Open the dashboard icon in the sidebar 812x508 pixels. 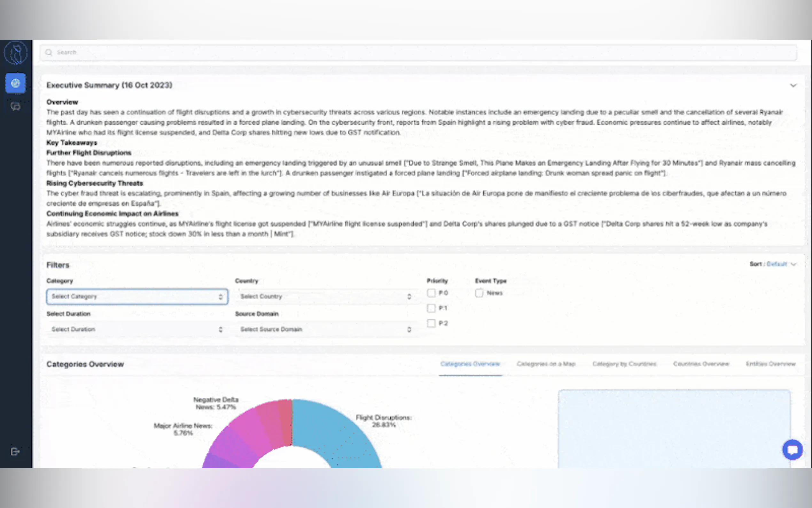point(15,83)
